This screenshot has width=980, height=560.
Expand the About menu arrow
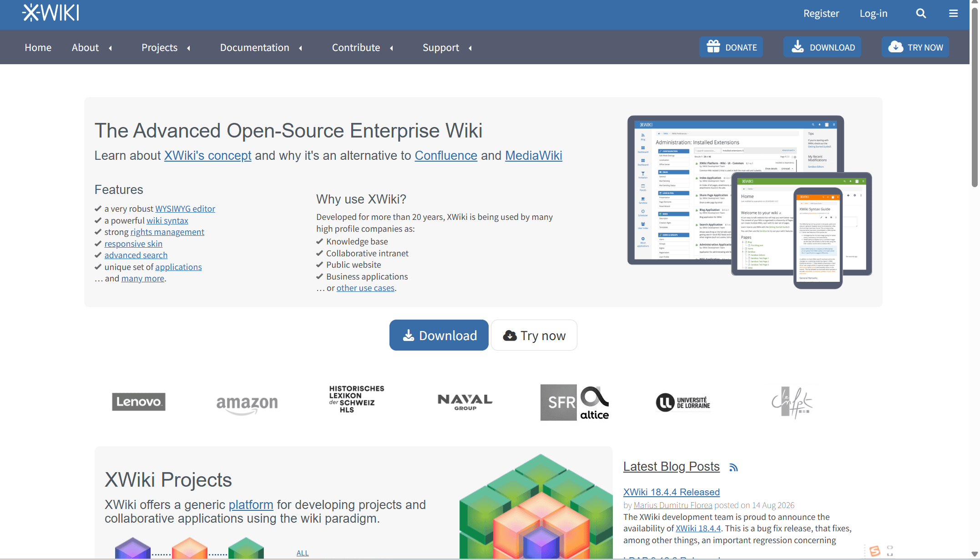point(110,48)
